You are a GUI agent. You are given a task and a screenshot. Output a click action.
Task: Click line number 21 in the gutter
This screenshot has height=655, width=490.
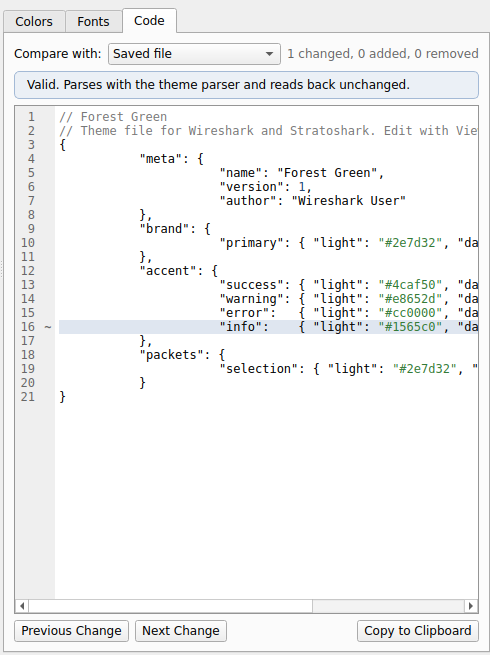(28, 397)
